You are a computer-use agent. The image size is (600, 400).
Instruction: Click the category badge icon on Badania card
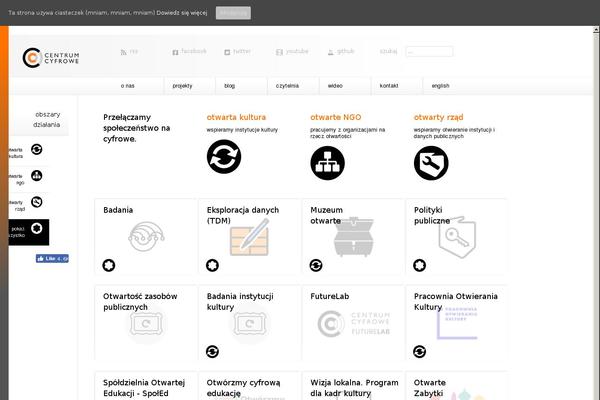click(x=109, y=265)
